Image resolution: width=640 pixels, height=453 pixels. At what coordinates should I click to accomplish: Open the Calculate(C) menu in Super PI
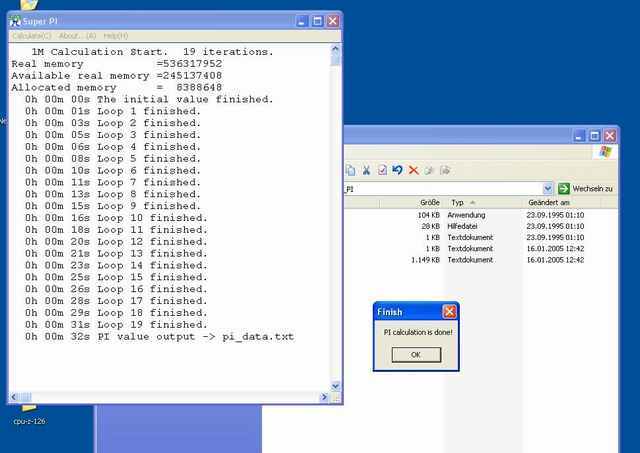click(x=32, y=36)
